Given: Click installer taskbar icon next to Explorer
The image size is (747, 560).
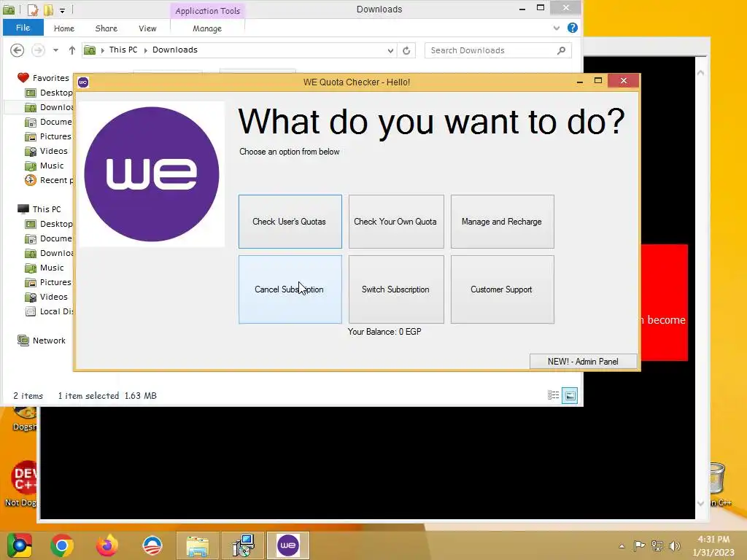Looking at the screenshot, I should click(x=243, y=545).
